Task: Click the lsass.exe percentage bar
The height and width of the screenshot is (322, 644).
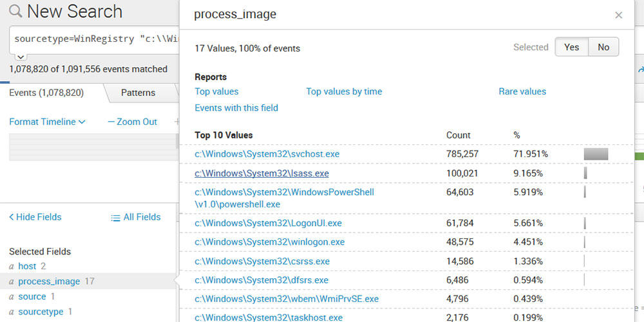Action: 585,173
